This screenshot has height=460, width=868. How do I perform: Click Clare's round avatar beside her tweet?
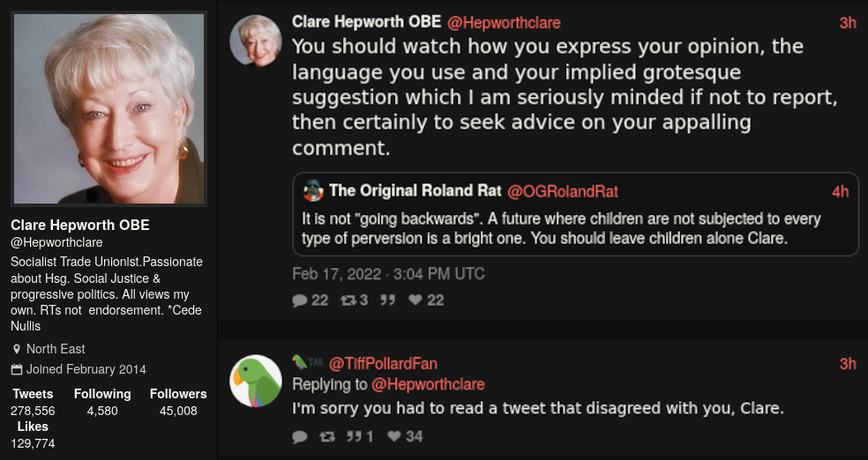pyautogui.click(x=256, y=41)
